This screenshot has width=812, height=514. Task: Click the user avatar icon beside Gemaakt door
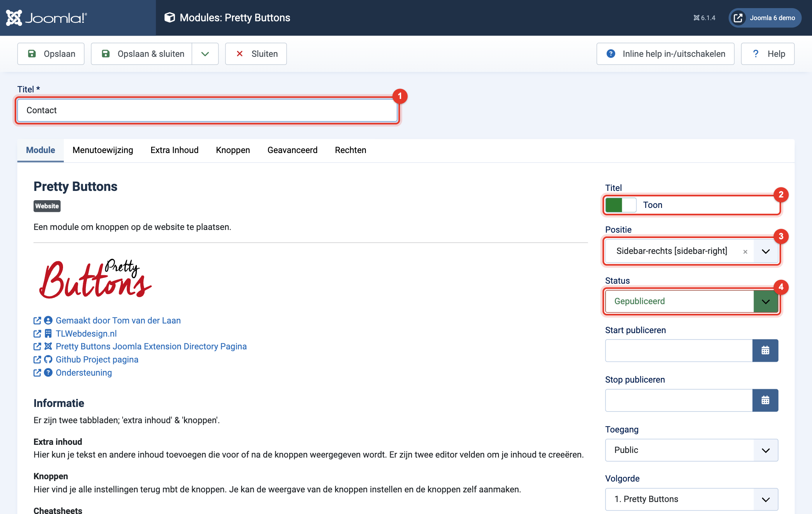pos(48,320)
